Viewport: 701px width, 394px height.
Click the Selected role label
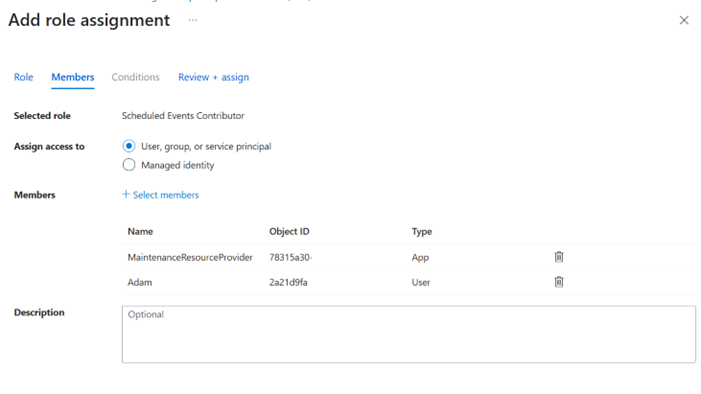[42, 116]
